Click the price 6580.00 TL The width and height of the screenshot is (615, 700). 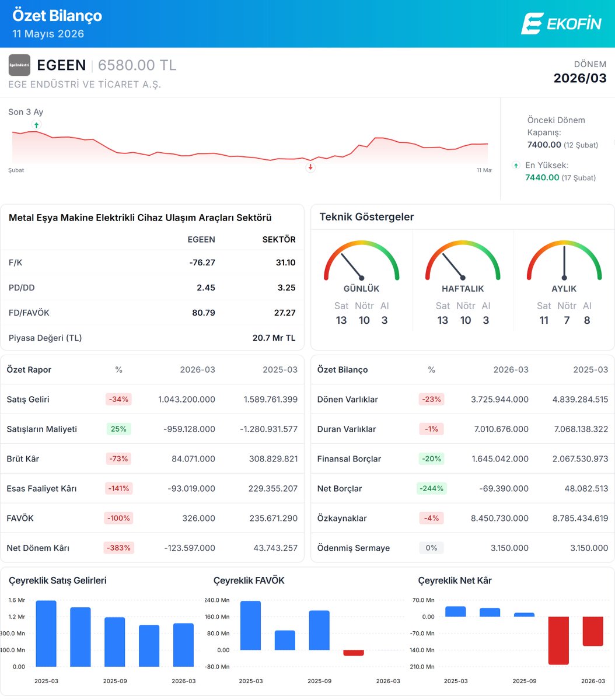137,65
